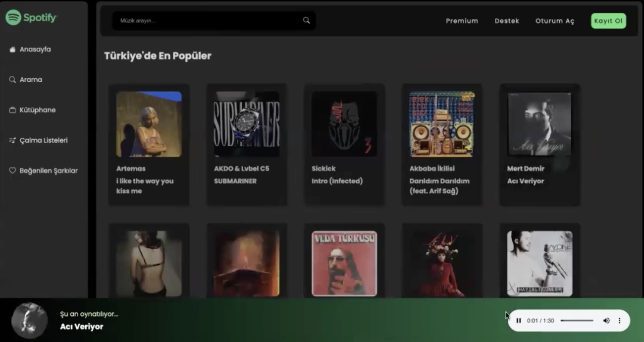Click the search magnifier in the search bar
The height and width of the screenshot is (342, 644).
(306, 20)
